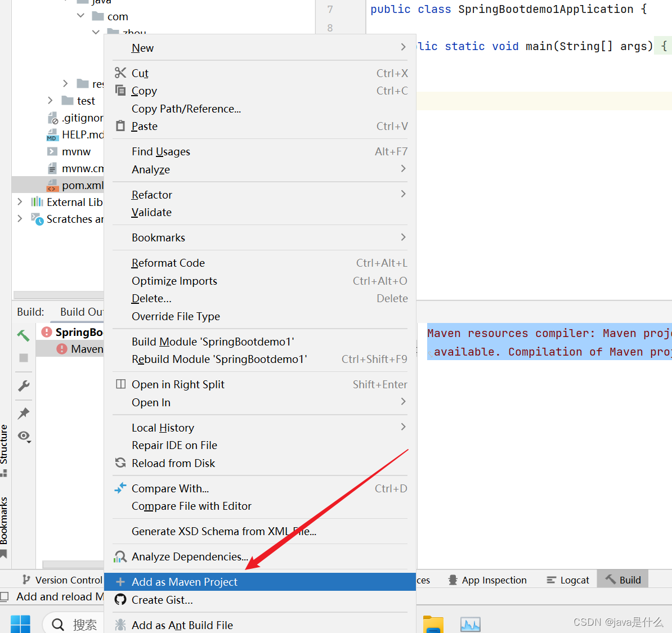This screenshot has width=672, height=633.
Task: Click the Open in Right Split icon
Action: (120, 384)
